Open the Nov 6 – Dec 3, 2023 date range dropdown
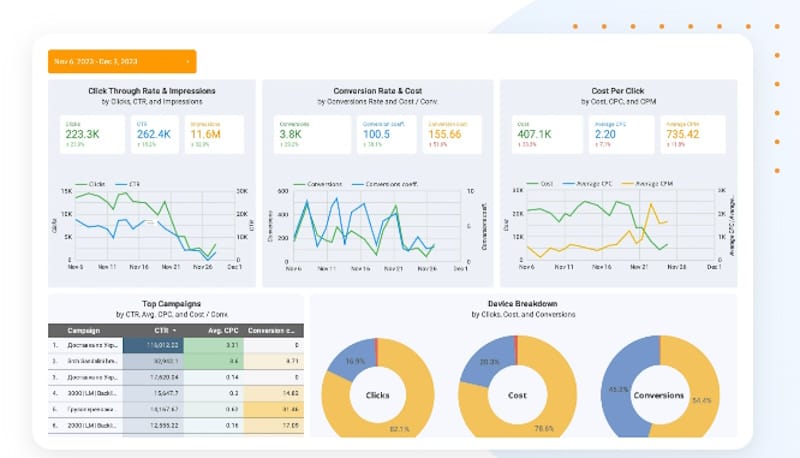 click(122, 61)
